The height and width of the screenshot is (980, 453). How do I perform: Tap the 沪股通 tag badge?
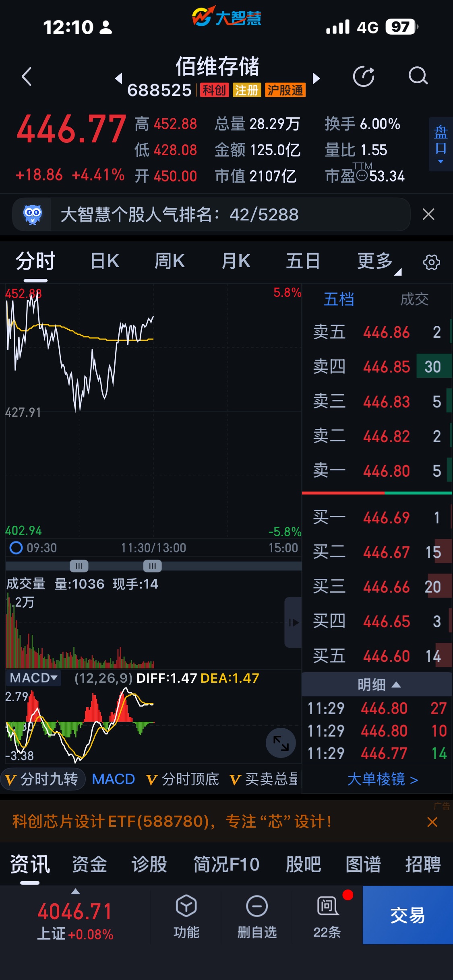(x=285, y=90)
